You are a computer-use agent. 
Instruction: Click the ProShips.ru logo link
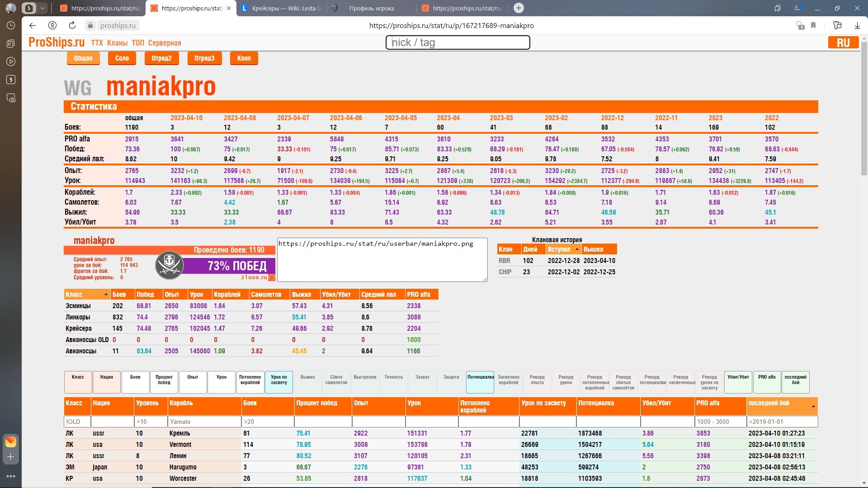point(57,42)
